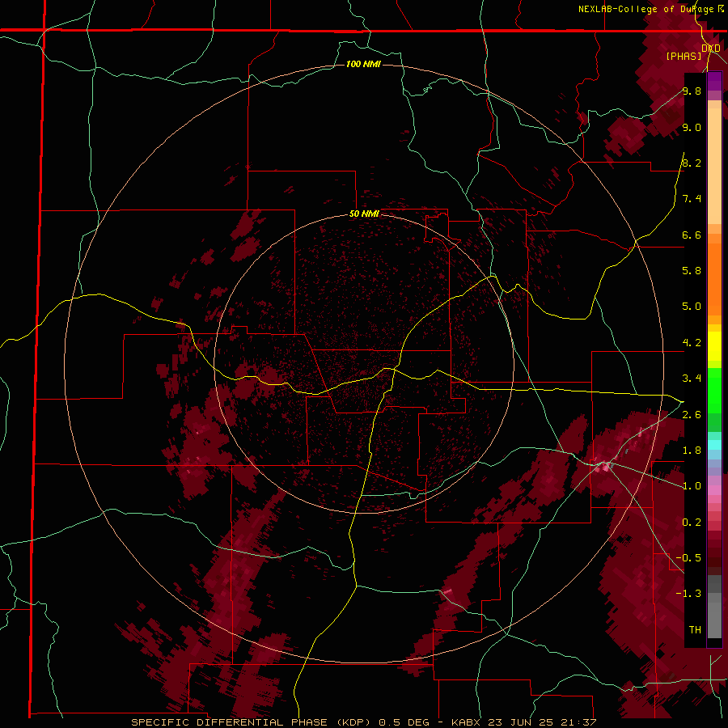The width and height of the screenshot is (728, 728).
Task: Click the "50 NMI" range ring label
Action: pos(364,214)
